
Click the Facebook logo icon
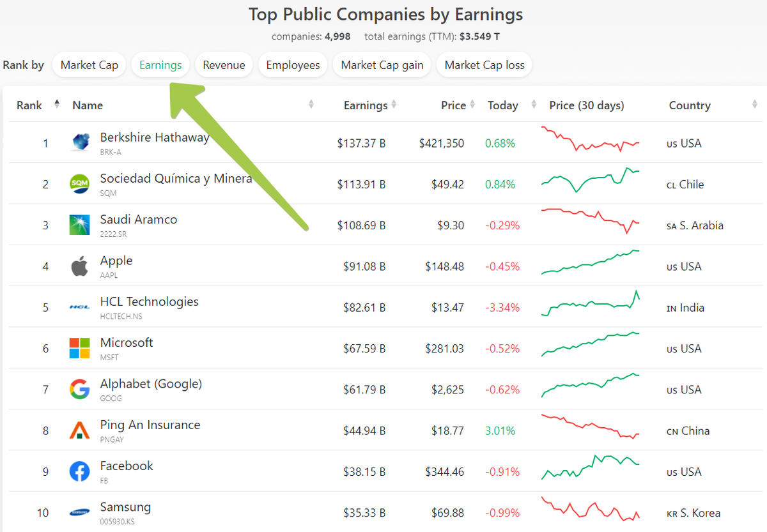80,471
